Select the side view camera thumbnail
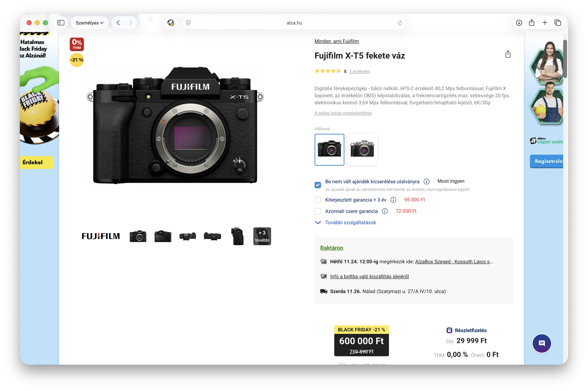This screenshot has height=391, width=588. (x=237, y=236)
